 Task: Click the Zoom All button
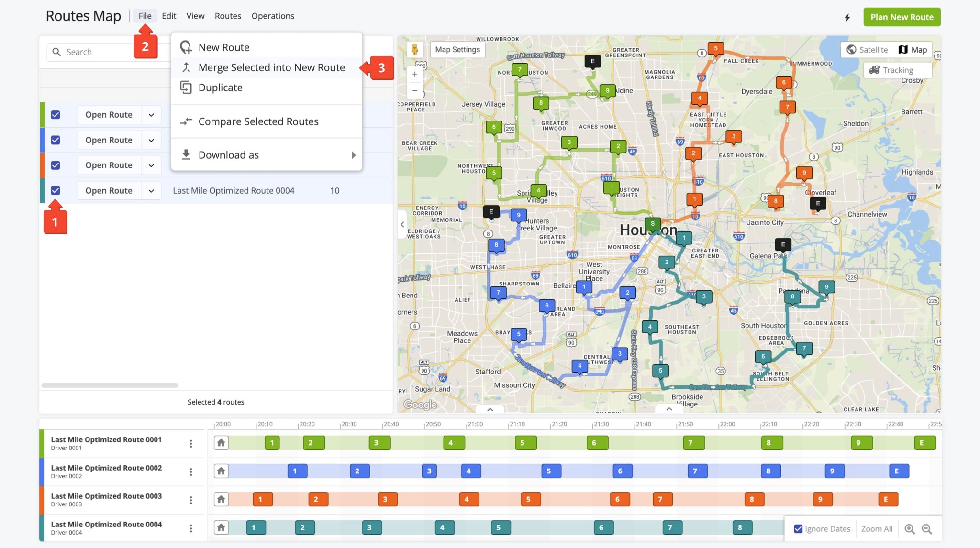876,529
